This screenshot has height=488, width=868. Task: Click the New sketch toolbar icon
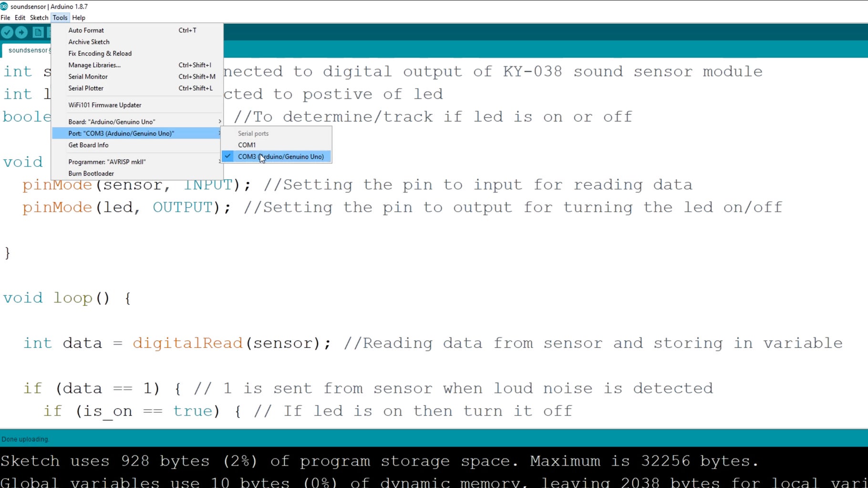coord(38,32)
